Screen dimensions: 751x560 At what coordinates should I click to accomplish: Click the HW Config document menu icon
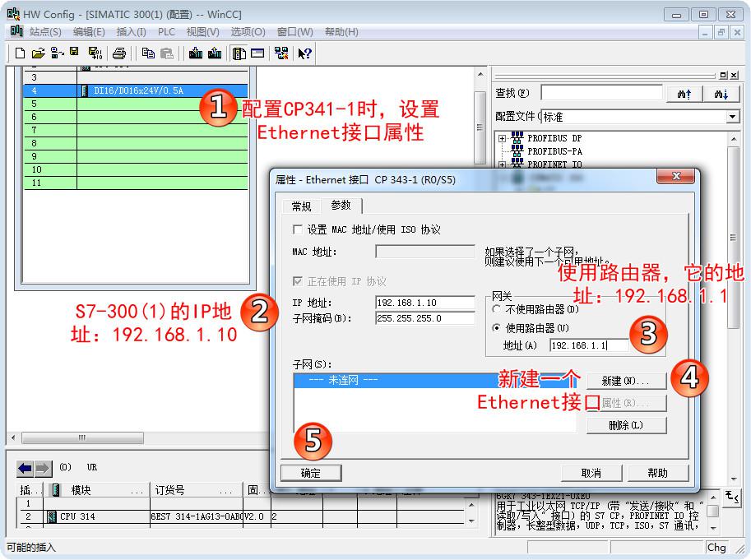(x=16, y=31)
